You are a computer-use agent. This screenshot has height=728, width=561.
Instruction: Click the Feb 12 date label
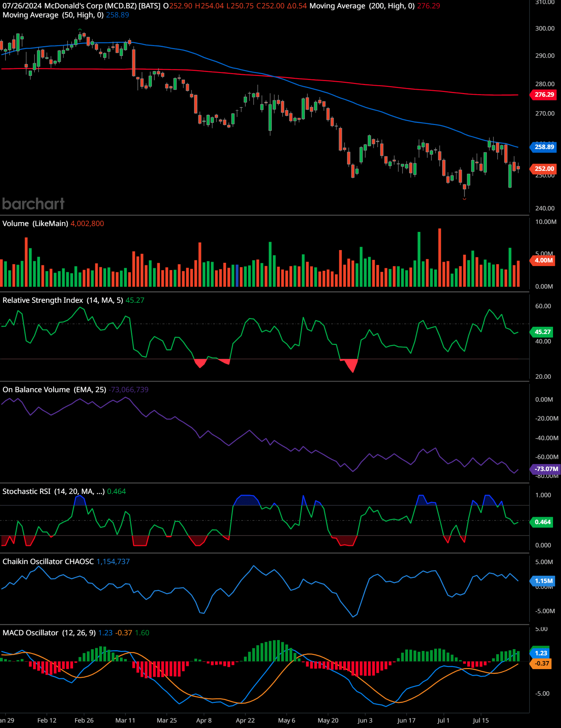click(47, 720)
